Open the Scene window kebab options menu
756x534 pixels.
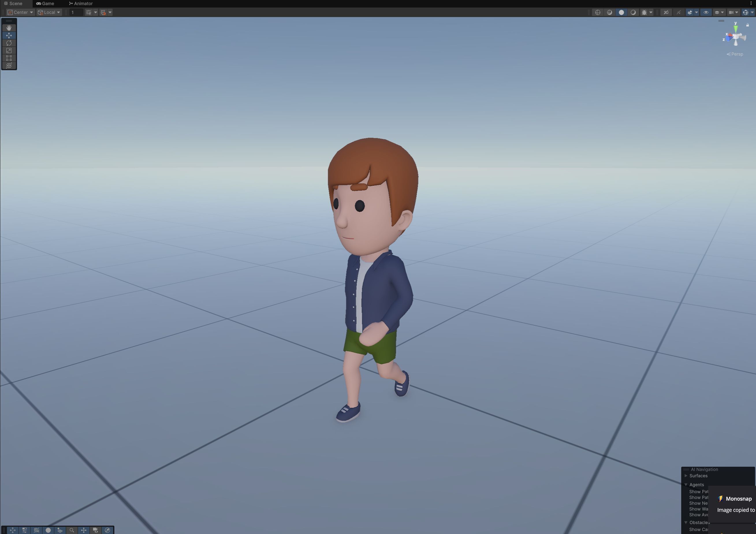(751, 4)
